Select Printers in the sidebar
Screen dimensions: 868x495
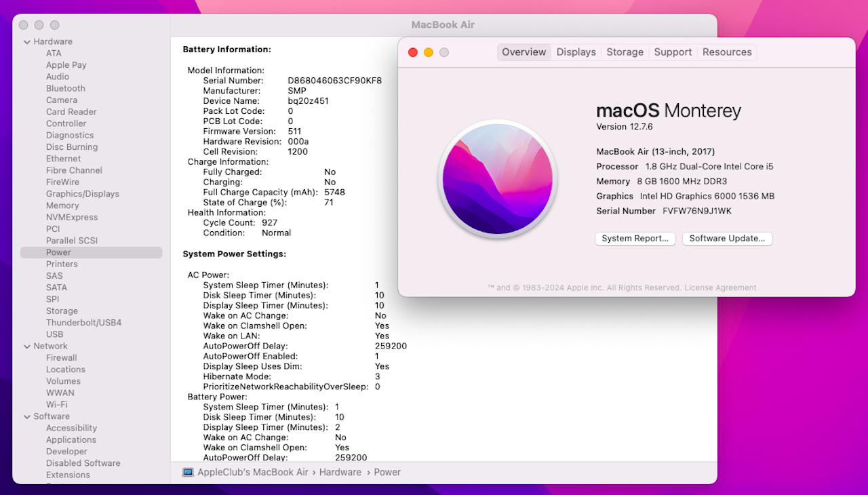[62, 264]
